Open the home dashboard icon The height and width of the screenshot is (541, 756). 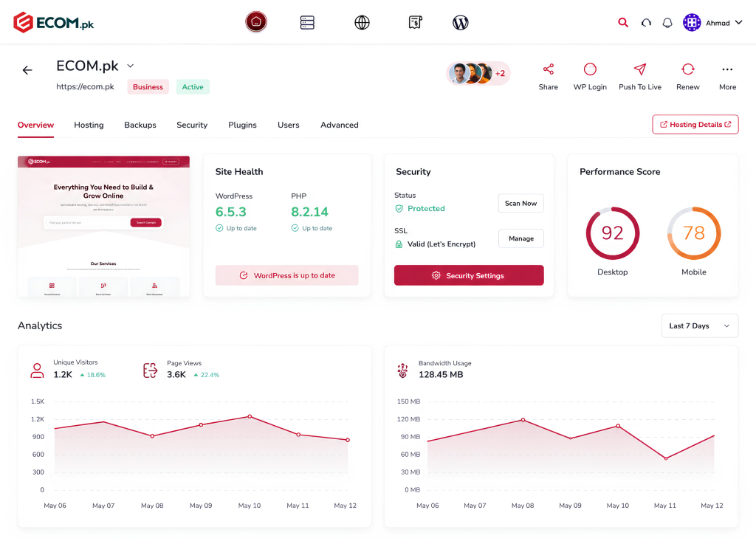(256, 21)
